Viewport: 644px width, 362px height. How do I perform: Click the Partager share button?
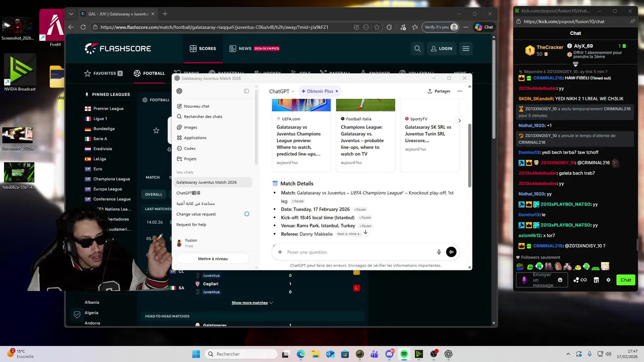click(x=439, y=92)
